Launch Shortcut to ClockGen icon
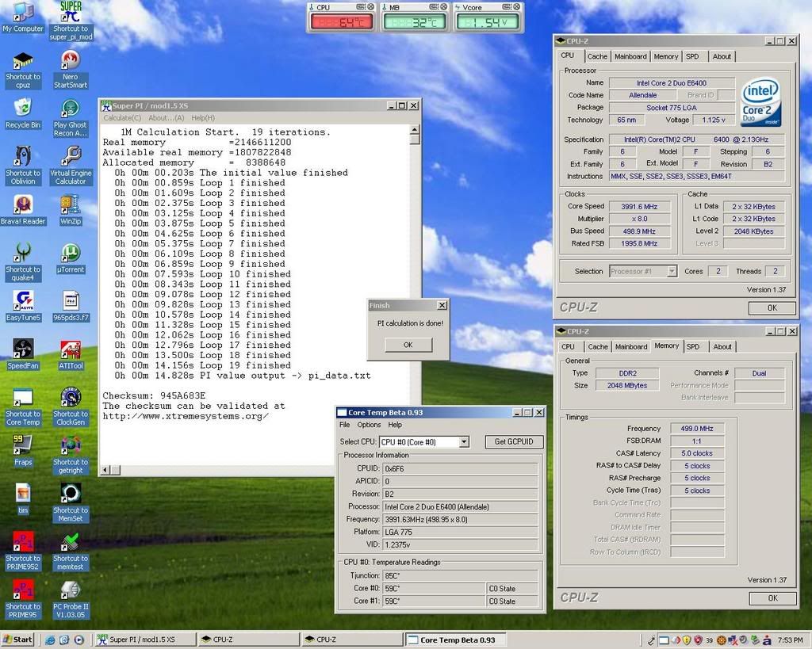The height and width of the screenshot is (649, 812). click(x=71, y=398)
